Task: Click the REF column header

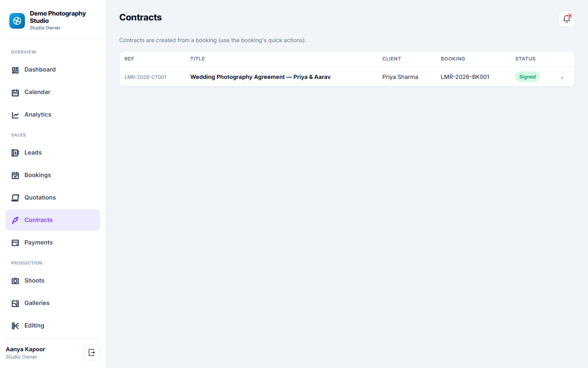Action: (129, 59)
